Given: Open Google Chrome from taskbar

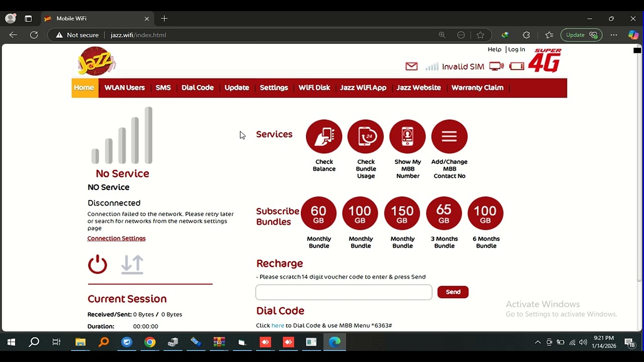Looking at the screenshot, I should (150, 342).
